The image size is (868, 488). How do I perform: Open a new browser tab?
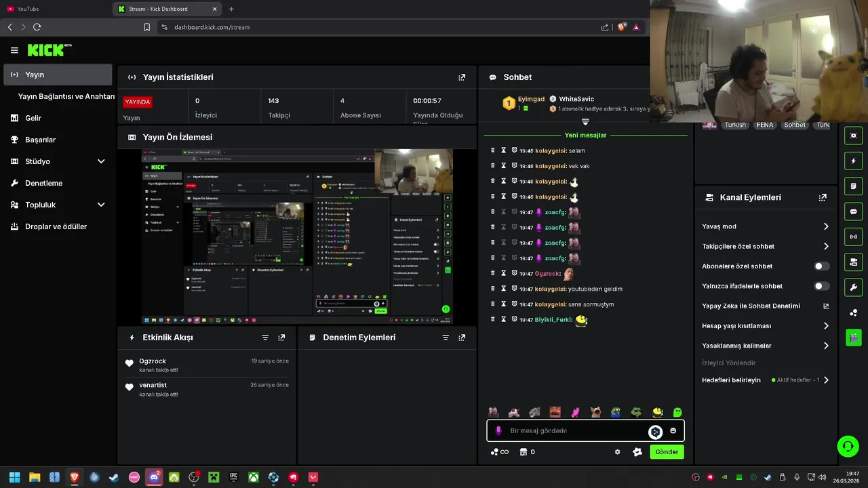click(231, 9)
